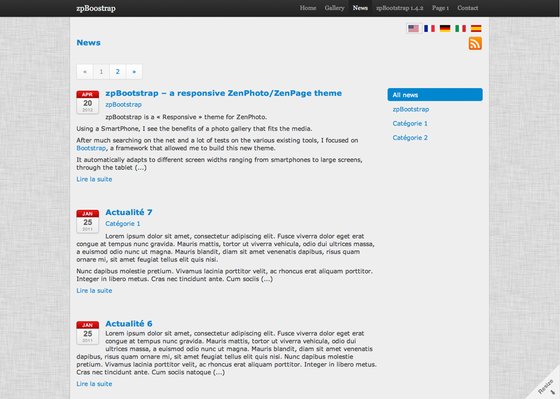Image resolution: width=560 pixels, height=399 pixels.
Task: Select the US English flag
Action: 414,28
